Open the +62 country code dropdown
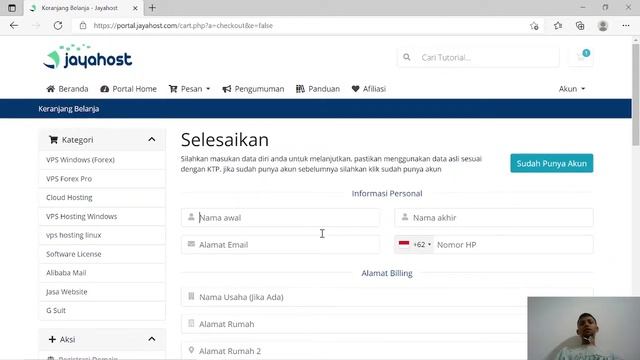The image size is (640, 360). point(415,244)
